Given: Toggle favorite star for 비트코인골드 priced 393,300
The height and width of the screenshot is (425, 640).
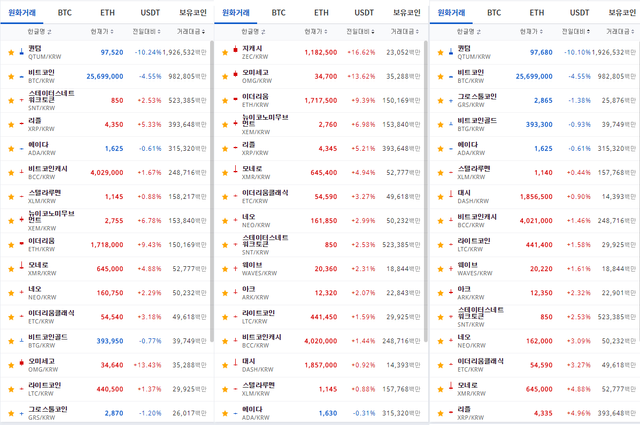Looking at the screenshot, I should point(440,125).
